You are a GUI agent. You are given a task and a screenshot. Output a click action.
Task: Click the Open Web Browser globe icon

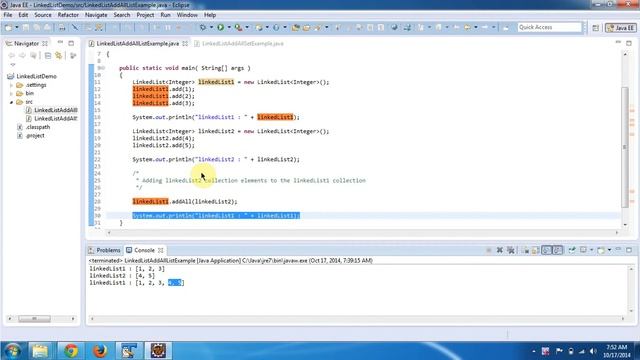coord(395,27)
